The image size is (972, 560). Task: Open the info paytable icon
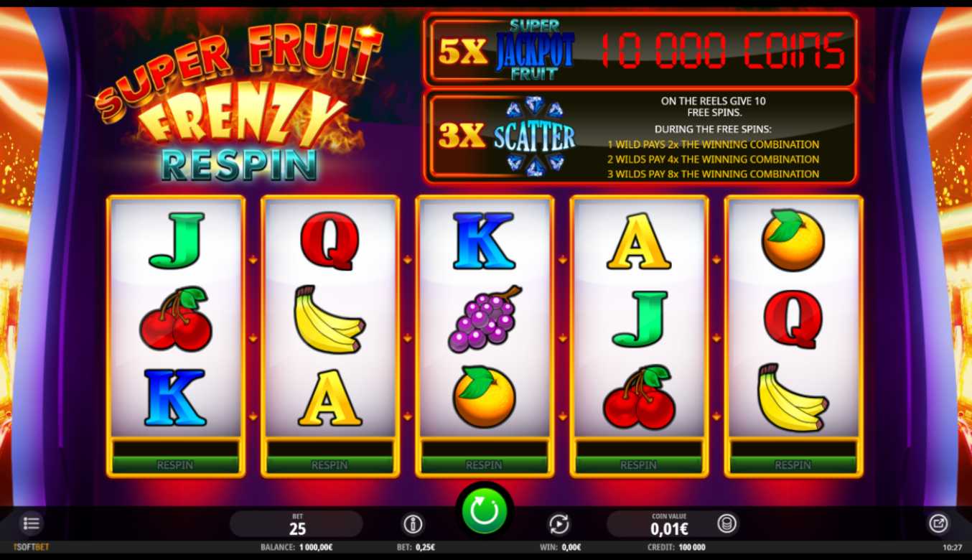coord(413,524)
